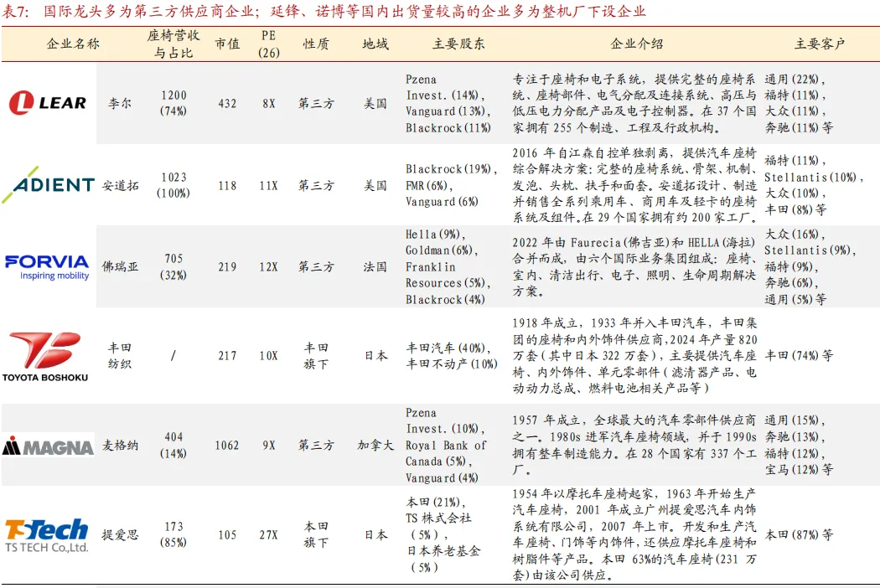Screen dimensions: 880x588
Task: Click 本田旗下 nature cell
Action: coord(316,534)
